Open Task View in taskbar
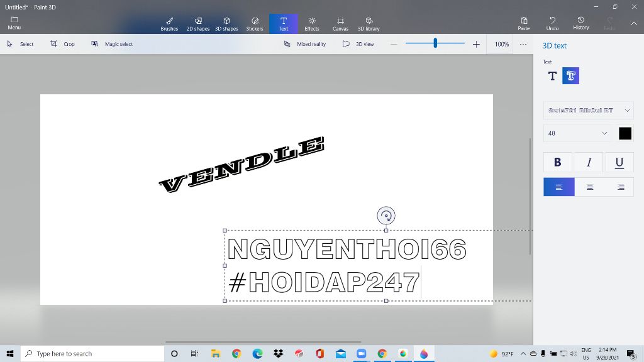The width and height of the screenshot is (644, 362). pyautogui.click(x=195, y=353)
